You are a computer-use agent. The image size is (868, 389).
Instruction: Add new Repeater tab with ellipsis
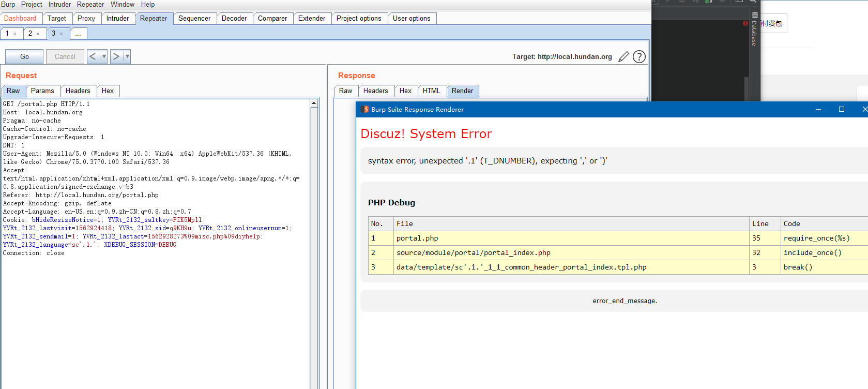(x=78, y=34)
